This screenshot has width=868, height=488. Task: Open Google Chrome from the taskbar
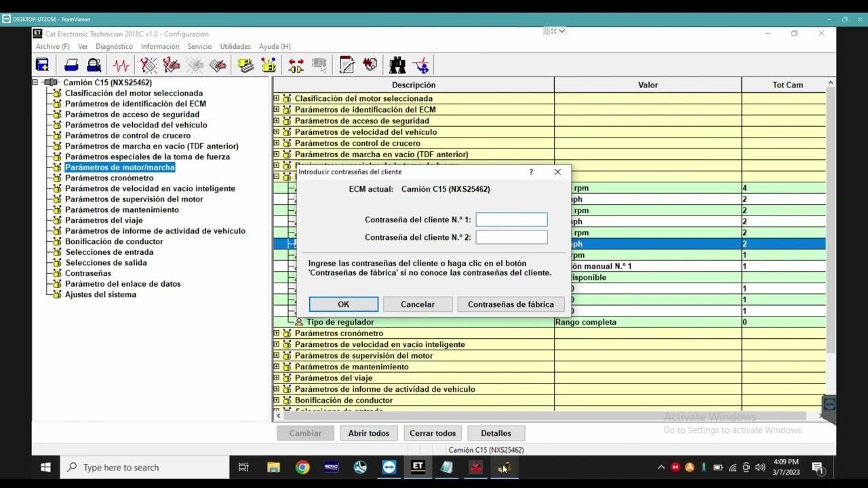tap(302, 467)
